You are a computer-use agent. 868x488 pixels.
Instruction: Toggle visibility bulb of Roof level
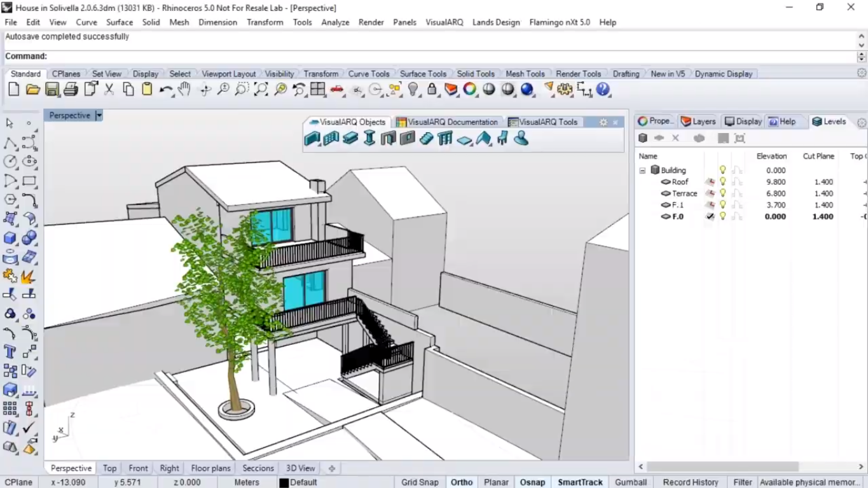point(722,182)
